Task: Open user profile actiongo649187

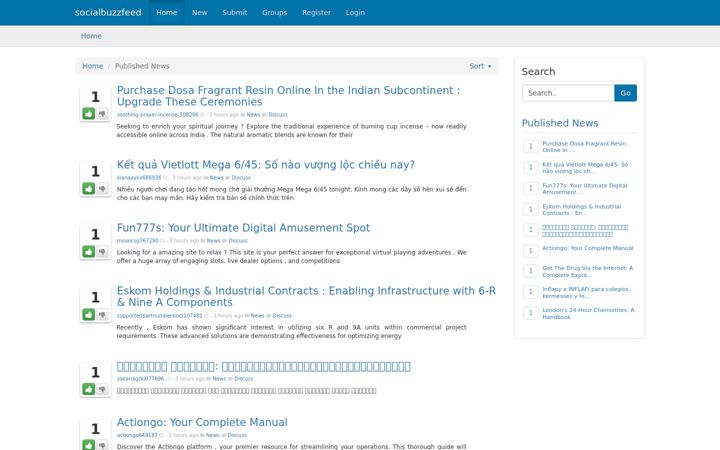Action: [x=137, y=435]
